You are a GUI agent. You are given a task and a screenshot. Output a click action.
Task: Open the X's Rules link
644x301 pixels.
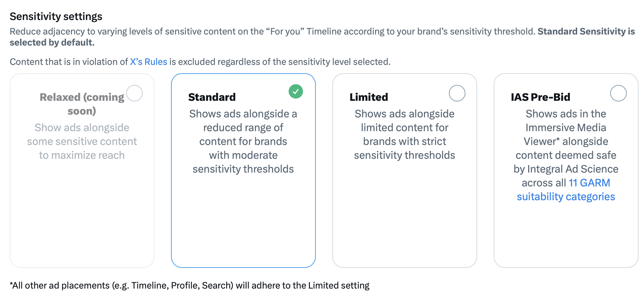[149, 62]
